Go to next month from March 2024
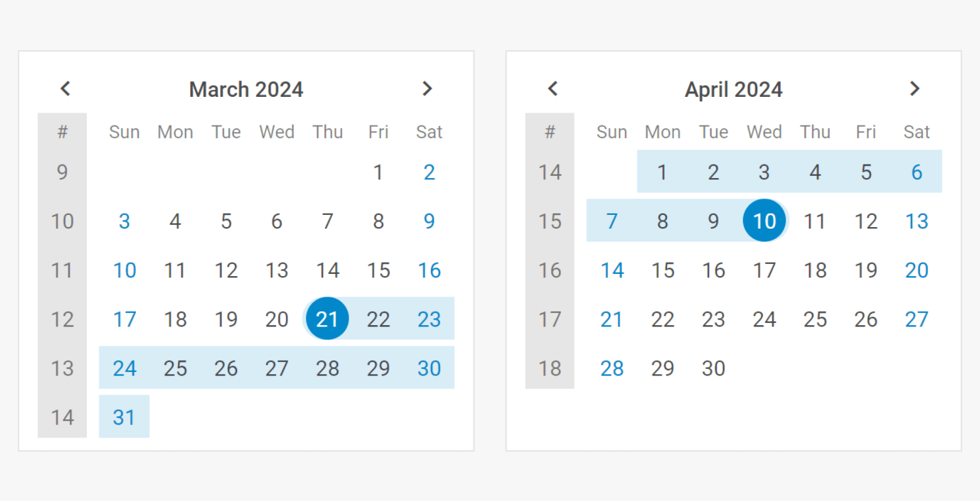This screenshot has height=501, width=980. point(427,89)
